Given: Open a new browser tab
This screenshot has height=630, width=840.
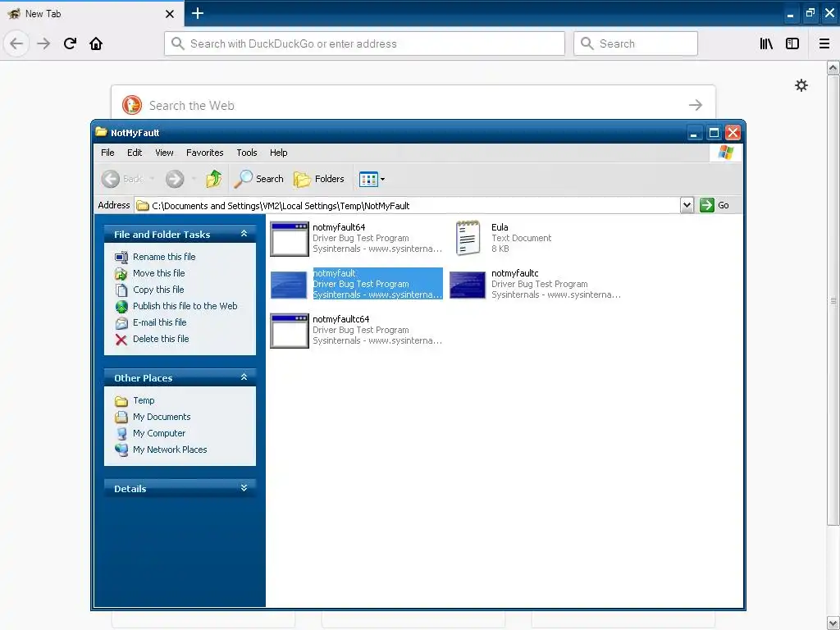Looking at the screenshot, I should point(197,13).
